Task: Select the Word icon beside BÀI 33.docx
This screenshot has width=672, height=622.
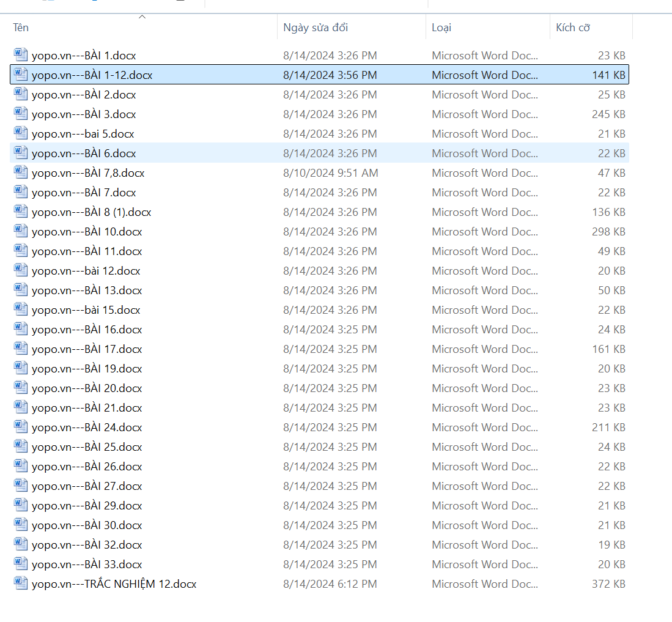Action: [21, 564]
